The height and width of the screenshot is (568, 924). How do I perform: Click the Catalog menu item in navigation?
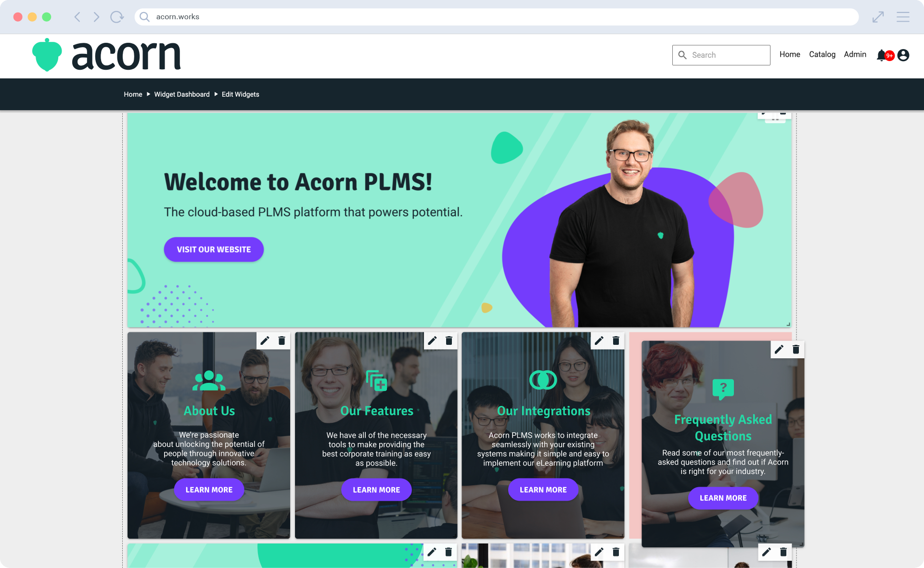coord(821,55)
